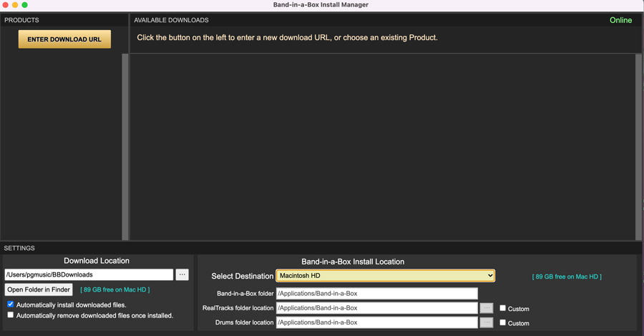The height and width of the screenshot is (336, 644).
Task: Enable Automatically remove downloaded files once installed
Action: tap(11, 315)
